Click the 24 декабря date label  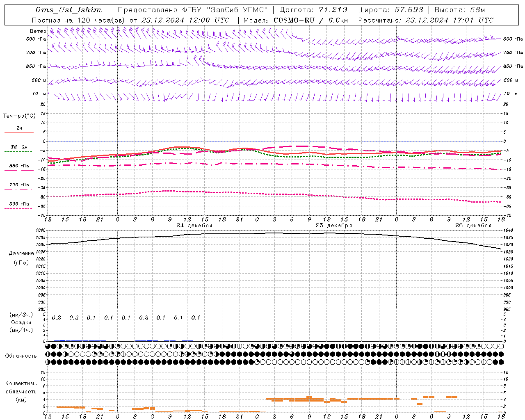pos(194,226)
